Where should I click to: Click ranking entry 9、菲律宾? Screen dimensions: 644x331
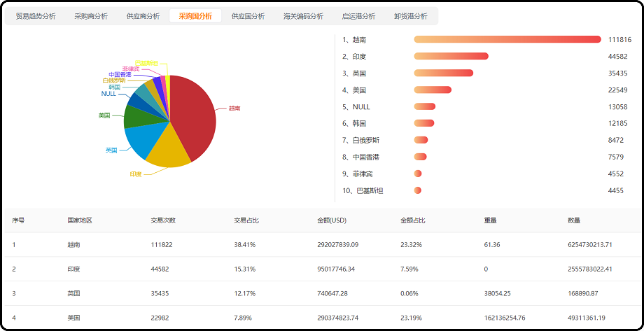tap(358, 174)
